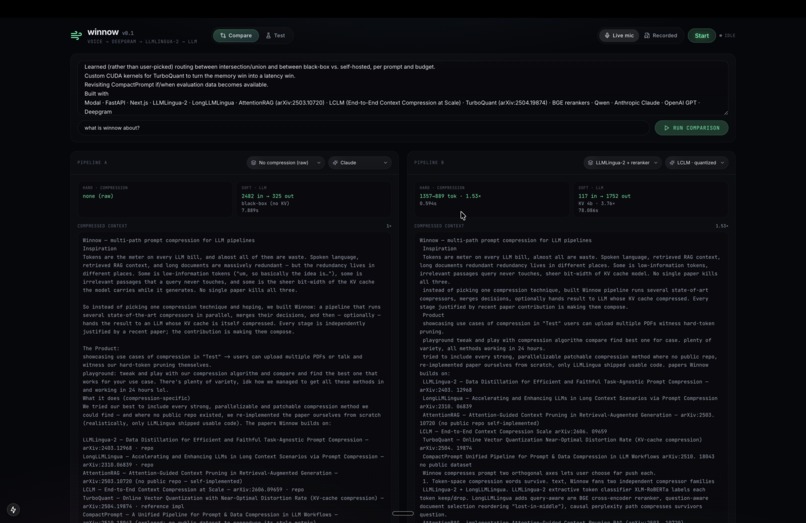Click '2482 in → 325 out' stat
The height and width of the screenshot is (523, 806).
click(268, 196)
